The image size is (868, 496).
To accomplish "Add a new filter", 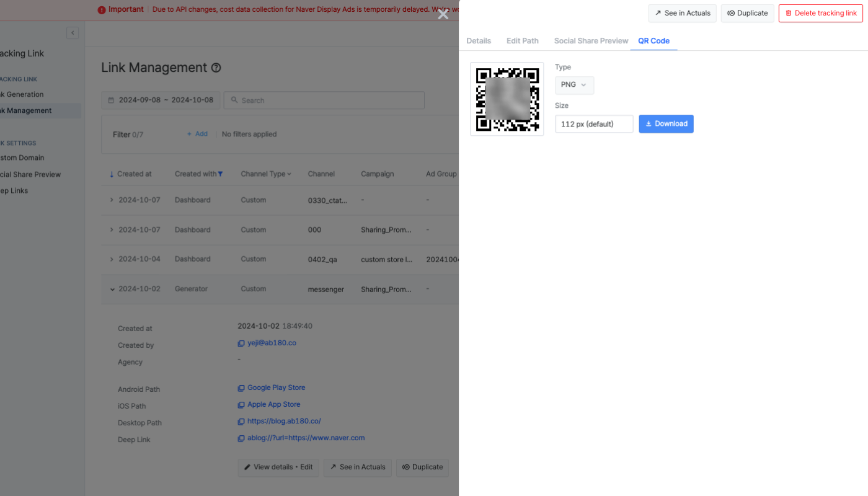I will tap(197, 134).
